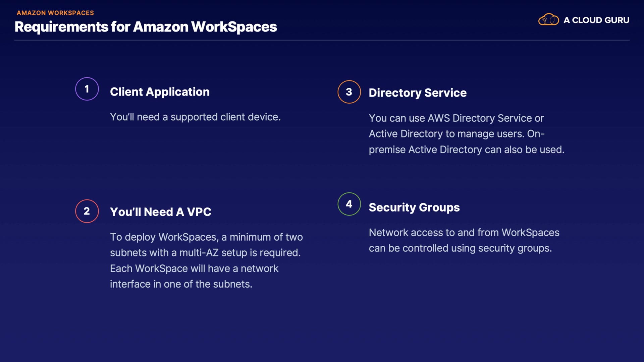This screenshot has height=362, width=644.
Task: Click the multi-AZ setup requirement line
Action: (205, 253)
